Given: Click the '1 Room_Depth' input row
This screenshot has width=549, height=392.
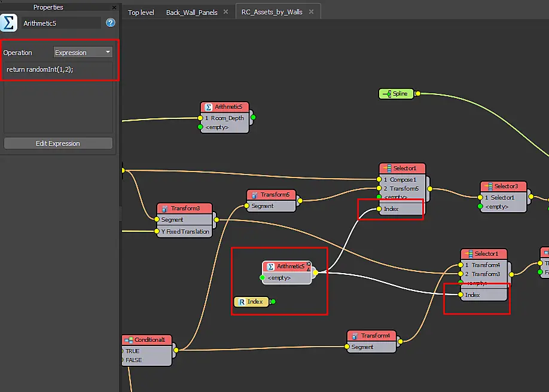Looking at the screenshot, I should click(x=224, y=118).
